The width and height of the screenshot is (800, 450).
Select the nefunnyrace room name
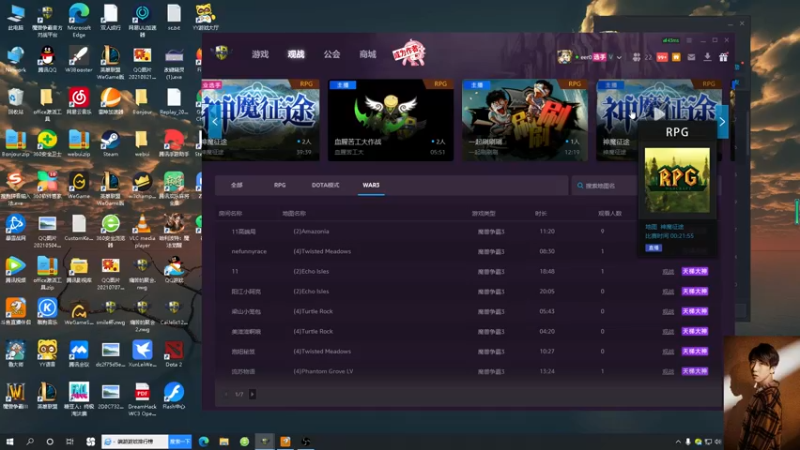(249, 252)
